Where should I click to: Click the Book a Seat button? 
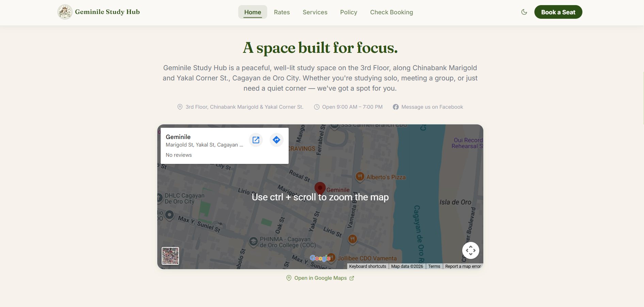pos(558,12)
